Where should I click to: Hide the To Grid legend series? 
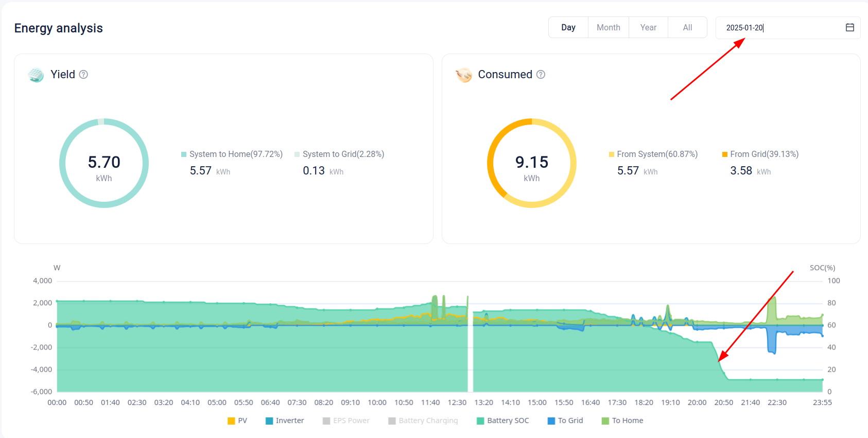click(x=565, y=421)
